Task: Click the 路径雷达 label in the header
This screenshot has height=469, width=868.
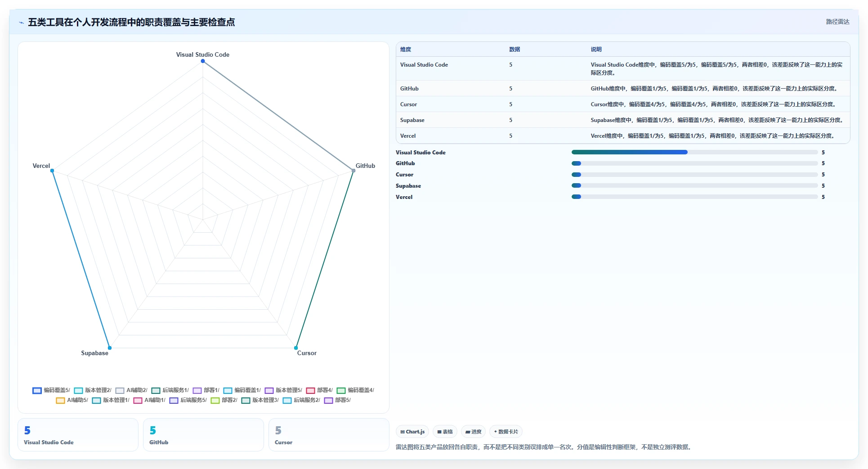Action: (837, 22)
